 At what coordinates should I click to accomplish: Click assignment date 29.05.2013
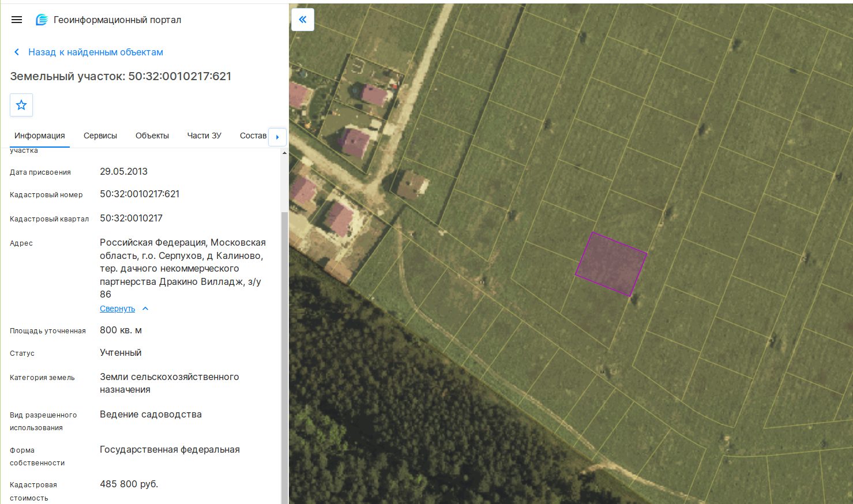[x=124, y=171]
